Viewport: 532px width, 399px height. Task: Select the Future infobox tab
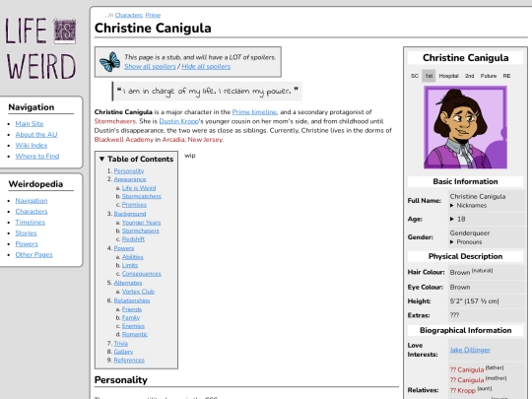click(x=489, y=76)
